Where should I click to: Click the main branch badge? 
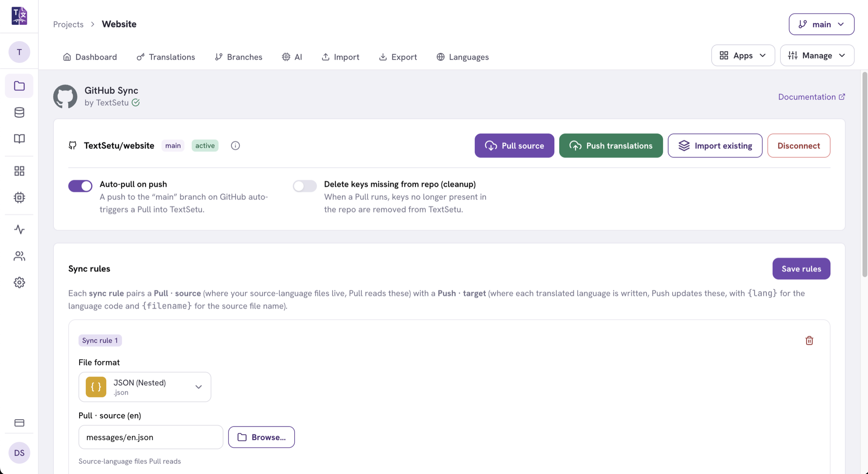tap(173, 146)
